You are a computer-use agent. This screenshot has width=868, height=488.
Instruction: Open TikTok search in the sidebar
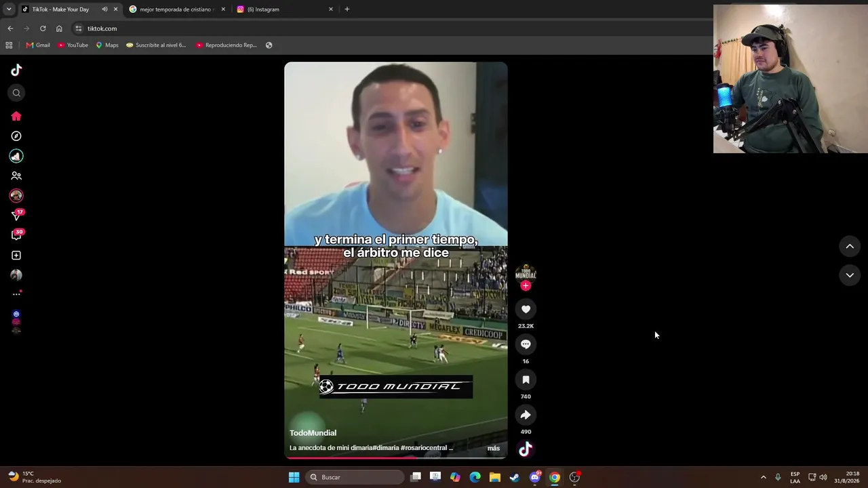pyautogui.click(x=16, y=93)
